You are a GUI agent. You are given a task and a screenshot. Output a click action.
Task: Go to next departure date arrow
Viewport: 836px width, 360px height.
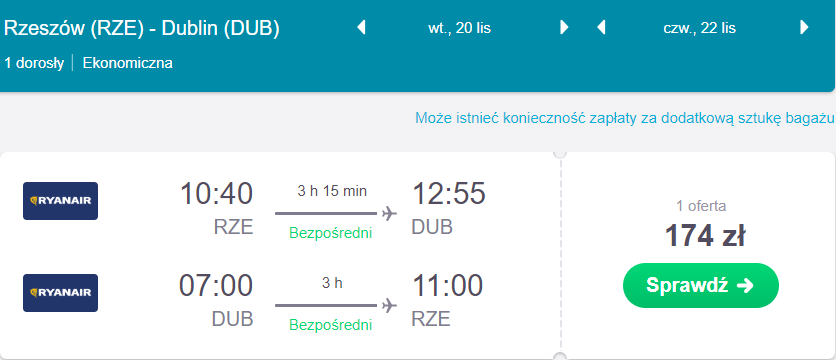tap(564, 27)
